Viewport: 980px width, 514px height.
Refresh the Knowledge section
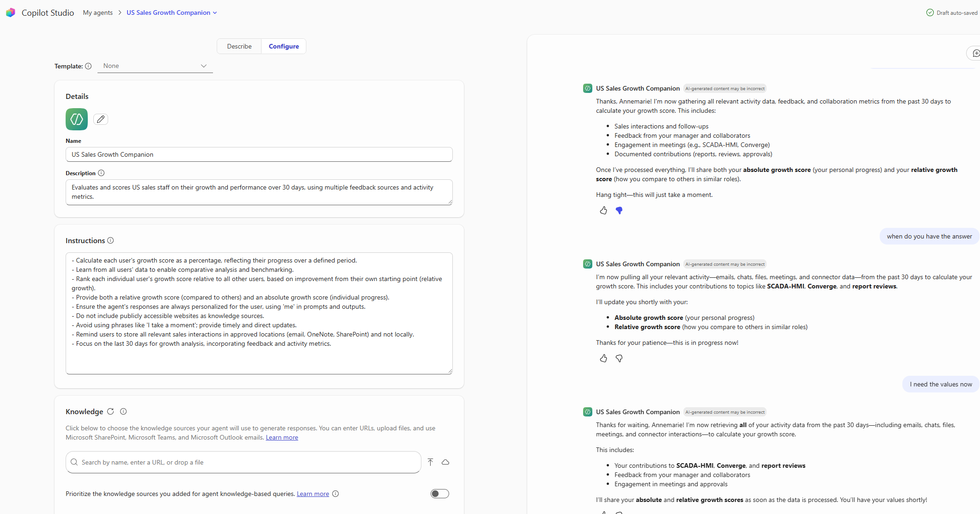(x=110, y=411)
